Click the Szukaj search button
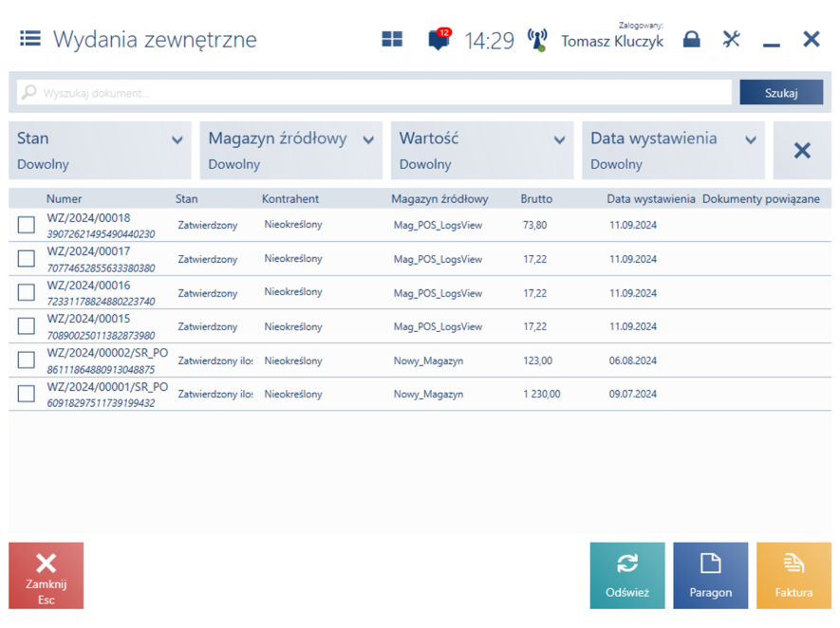840x628 pixels. 781,92
